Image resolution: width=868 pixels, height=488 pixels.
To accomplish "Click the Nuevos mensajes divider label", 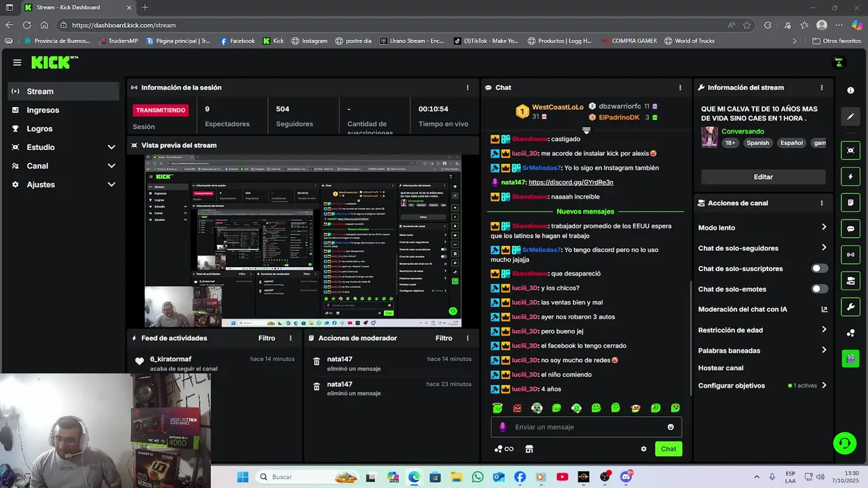I will 585,211.
